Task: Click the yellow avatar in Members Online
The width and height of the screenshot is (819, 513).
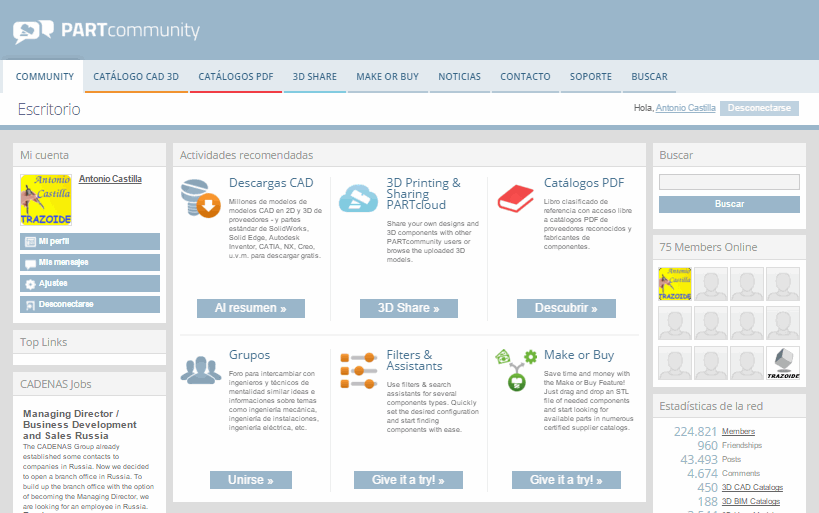Action: point(675,284)
